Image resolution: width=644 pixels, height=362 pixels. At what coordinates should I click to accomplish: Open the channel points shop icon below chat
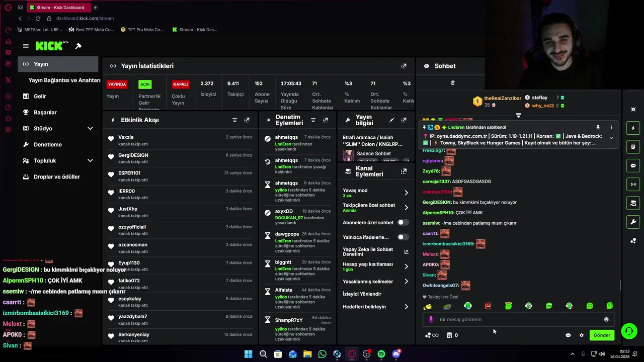449,335
